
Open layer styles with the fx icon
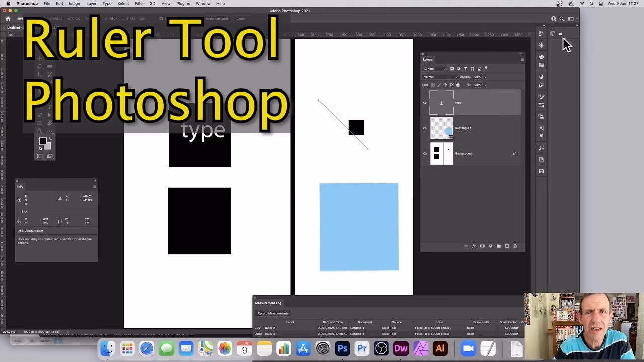coord(474,246)
